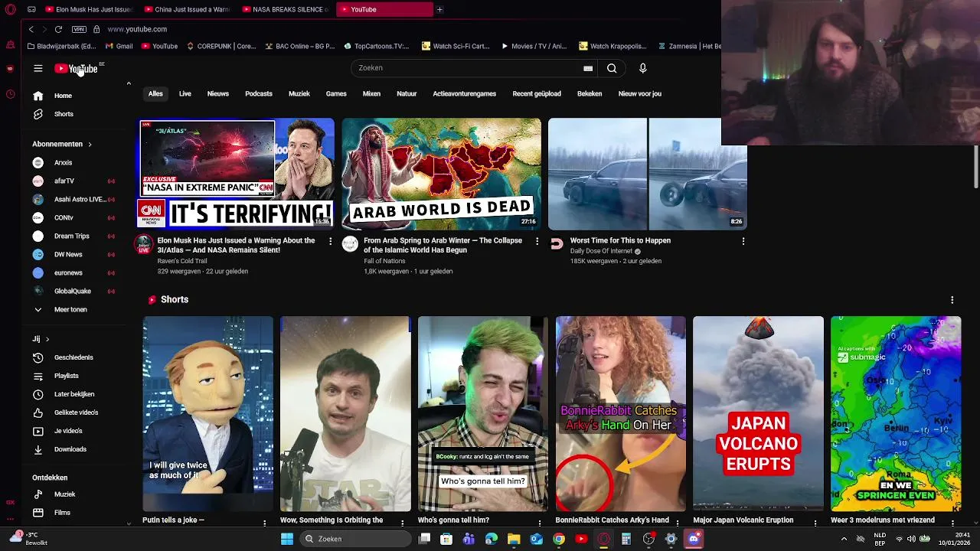Screen dimensions: 980x551
Task: Select the Nieuws filter chip
Action: tap(218, 93)
